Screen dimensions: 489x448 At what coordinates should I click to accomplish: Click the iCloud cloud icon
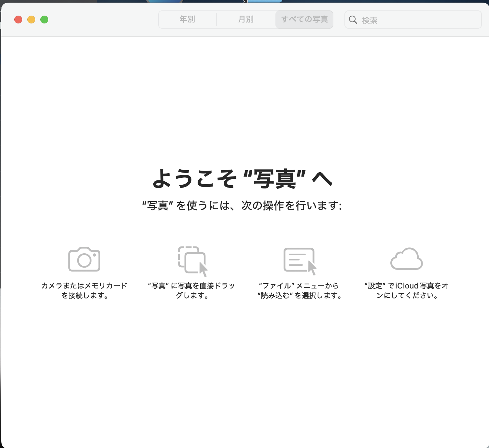tap(406, 259)
